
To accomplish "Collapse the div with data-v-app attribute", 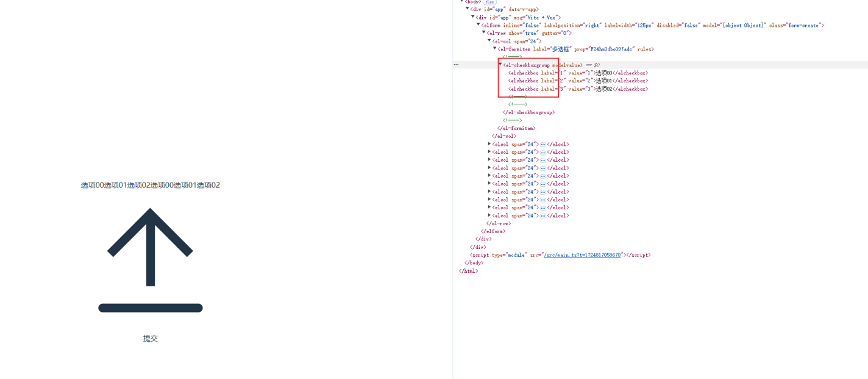I will (468, 9).
